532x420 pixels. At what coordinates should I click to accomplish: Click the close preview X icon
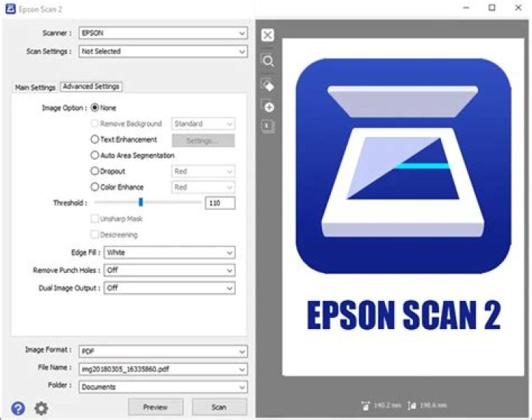point(267,35)
